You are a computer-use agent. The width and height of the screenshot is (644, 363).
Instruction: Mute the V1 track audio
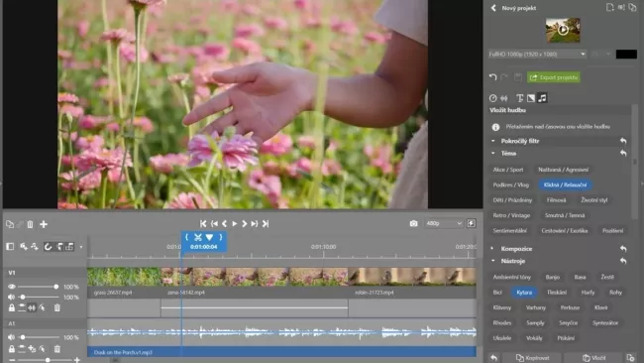point(11,297)
